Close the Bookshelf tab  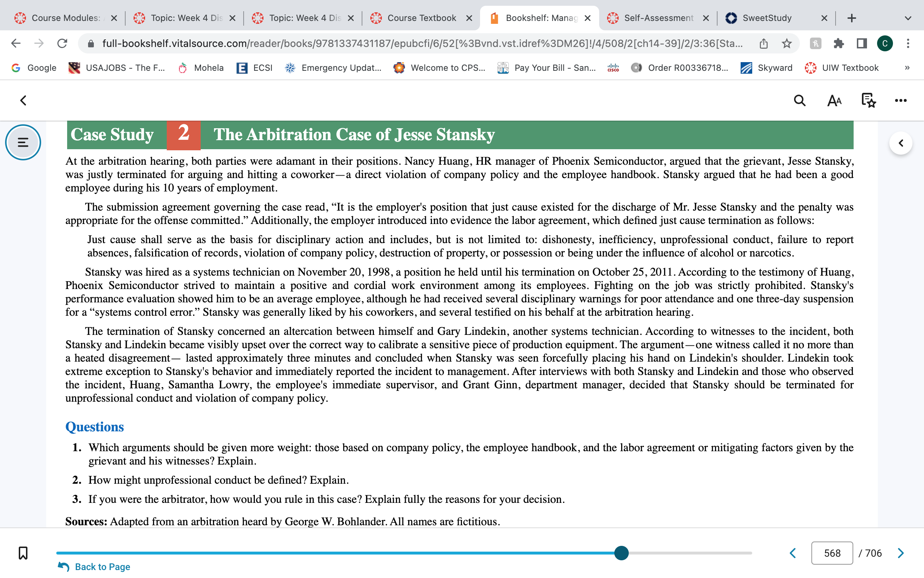pyautogui.click(x=588, y=18)
